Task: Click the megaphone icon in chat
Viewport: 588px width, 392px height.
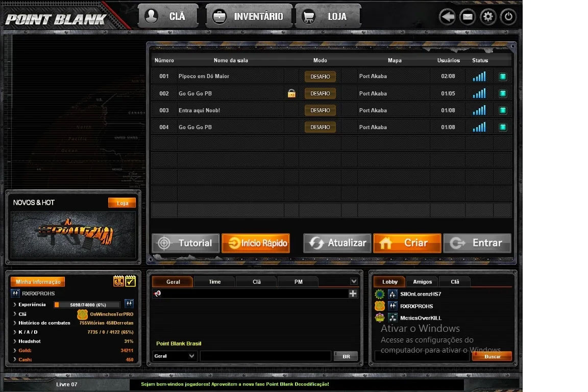Action: click(x=158, y=293)
